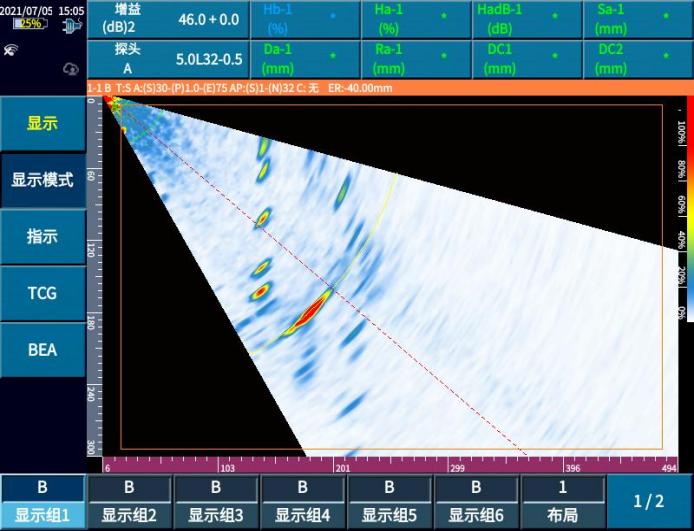Image resolution: width=694 pixels, height=531 pixels.
Task: Switch to 显示组3 tab
Action: (x=216, y=502)
